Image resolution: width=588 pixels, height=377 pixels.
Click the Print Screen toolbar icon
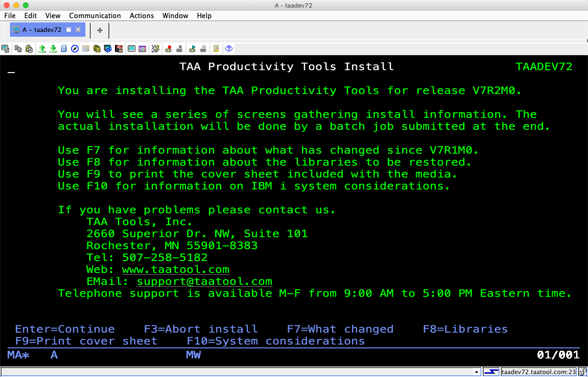click(x=6, y=49)
